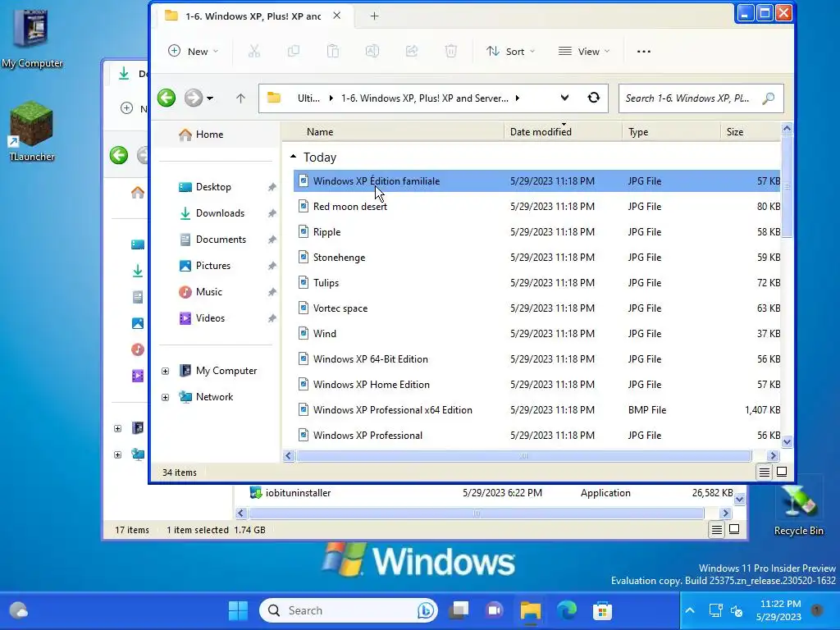
Task: Expand the address bar history dropdown
Action: pos(564,98)
